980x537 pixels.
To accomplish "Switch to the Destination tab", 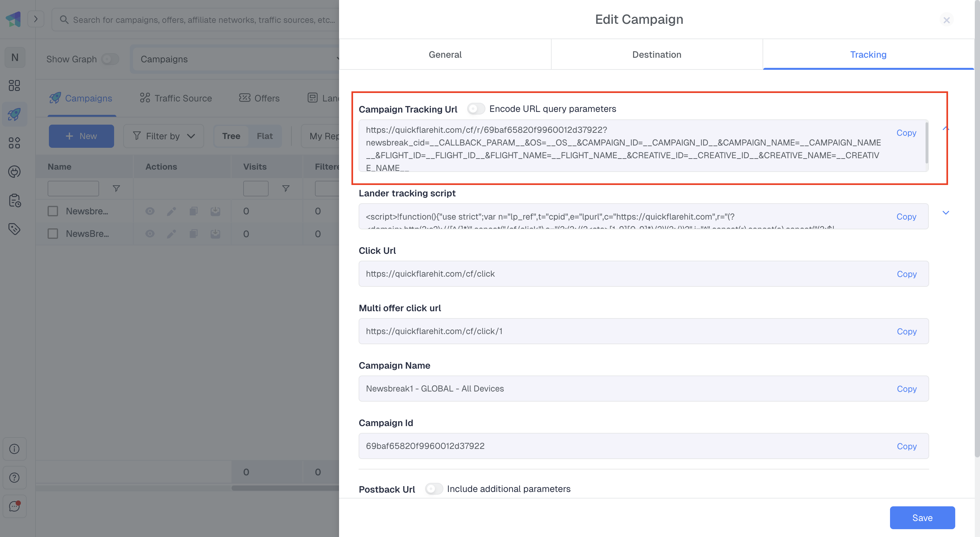I will 657,54.
